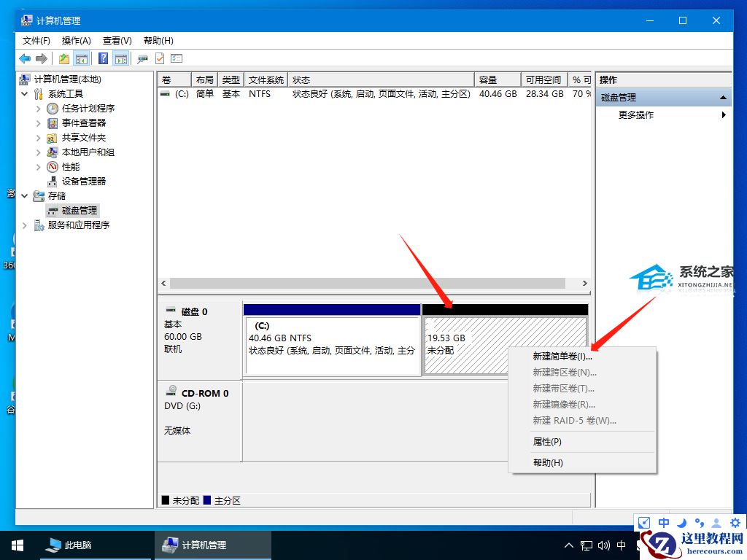The width and height of the screenshot is (747, 560).
Task: Click the 类型 column header
Action: [x=231, y=79]
